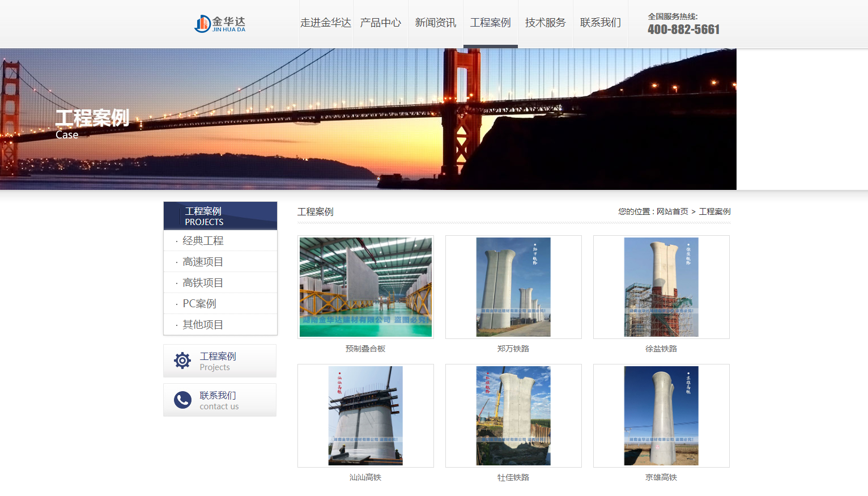Click 网站首页 in the breadcrumb

click(673, 211)
